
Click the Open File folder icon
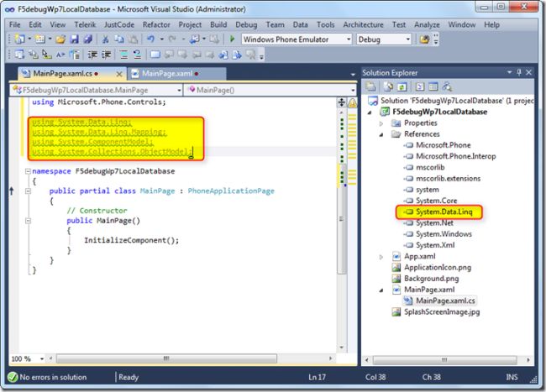tap(60, 39)
